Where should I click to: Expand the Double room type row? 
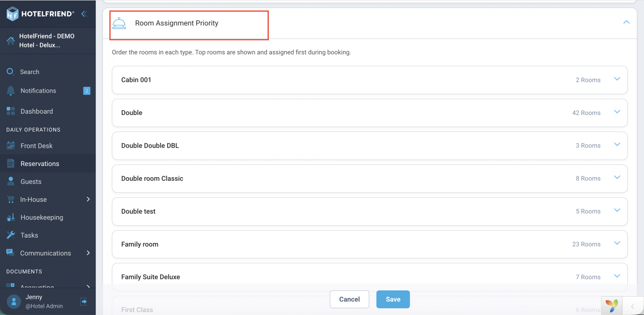point(370,113)
